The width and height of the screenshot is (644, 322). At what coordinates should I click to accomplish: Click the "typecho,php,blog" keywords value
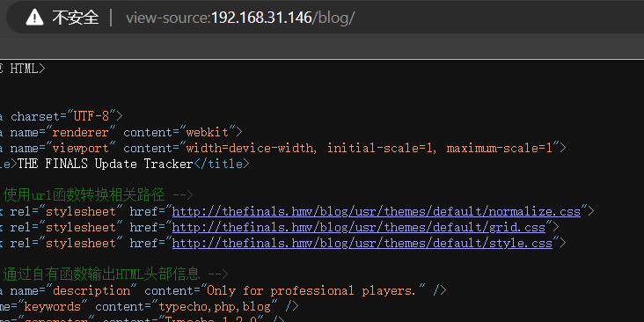(x=215, y=306)
